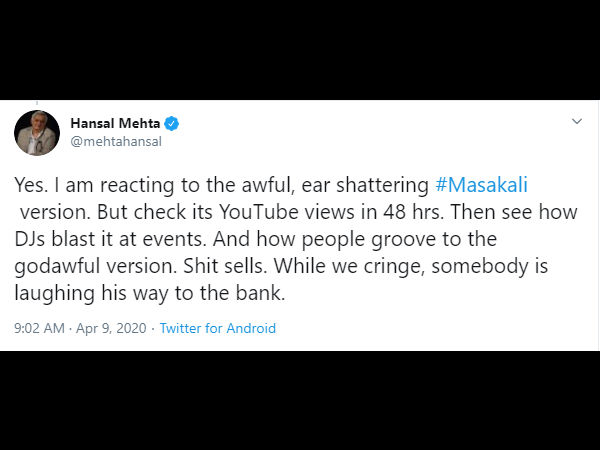Click 'Yes. I am reacting' opening text
600x450 pixels.
coord(93,184)
